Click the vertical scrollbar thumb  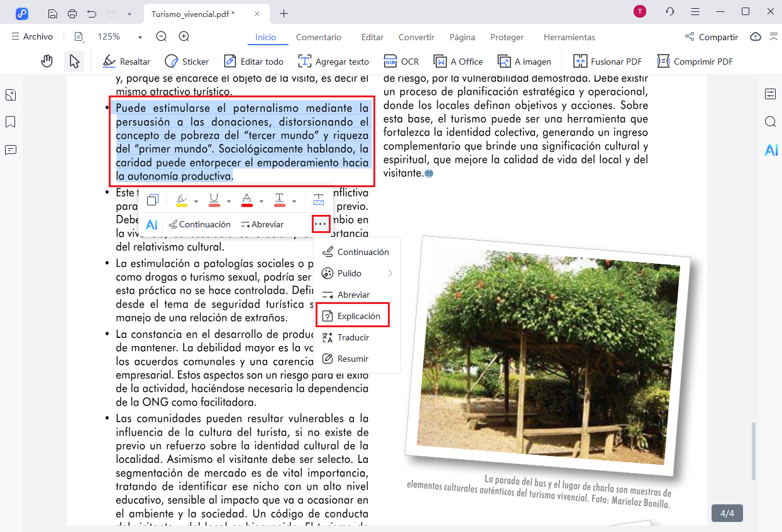click(x=753, y=451)
